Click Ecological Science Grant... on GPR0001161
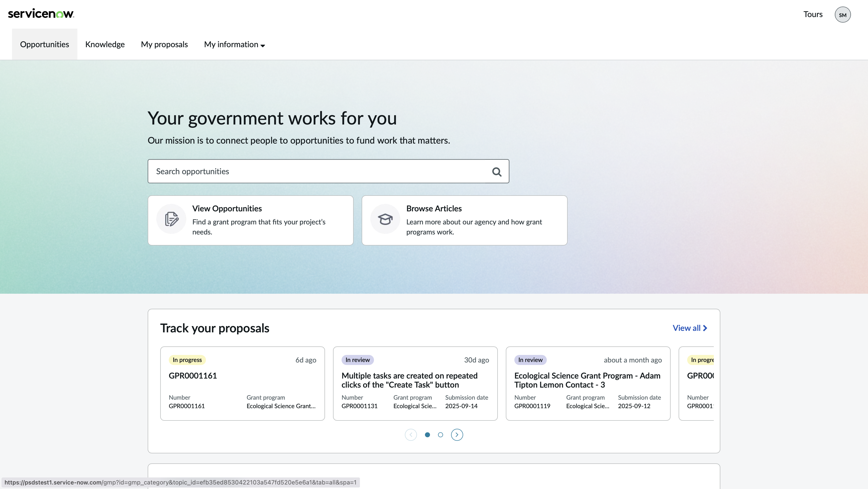 (281, 406)
